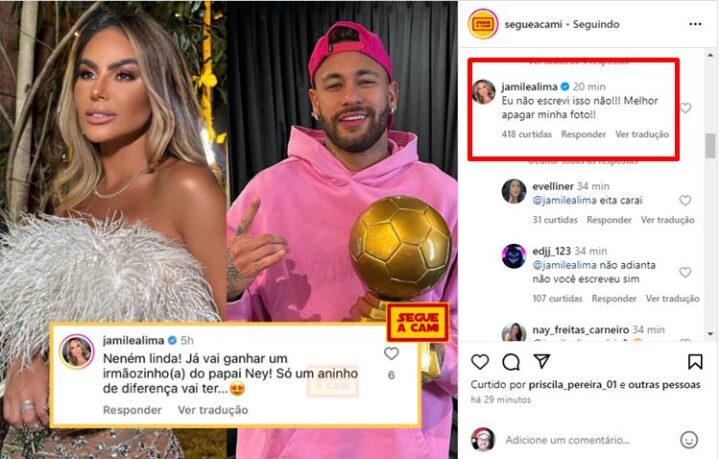Click the down arrow of comments scrollbar
720x459 pixels.
click(x=710, y=334)
